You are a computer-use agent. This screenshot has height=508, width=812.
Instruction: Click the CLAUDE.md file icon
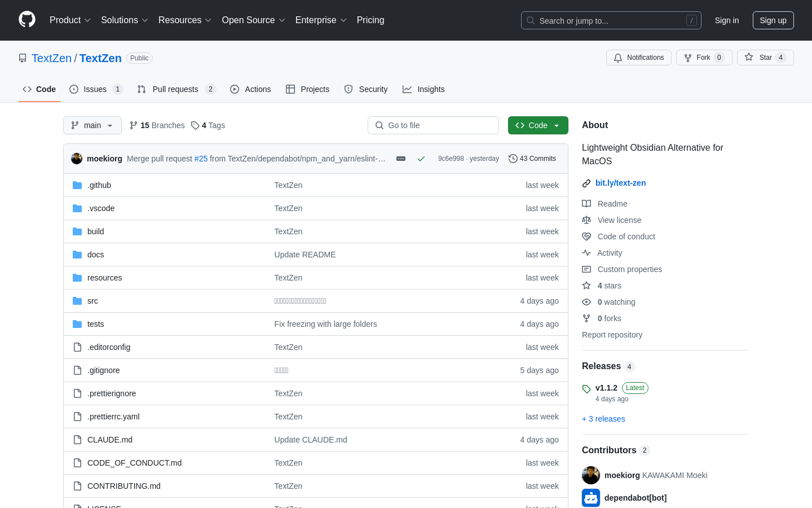[77, 440]
